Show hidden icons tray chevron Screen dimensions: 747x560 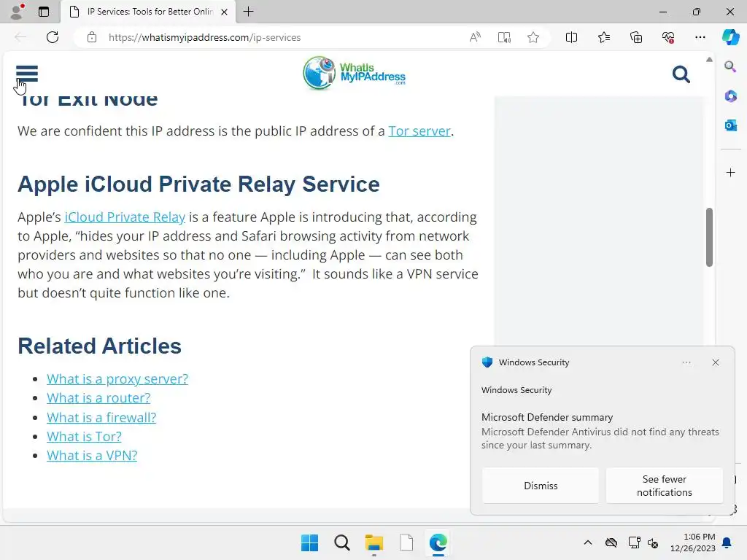pyautogui.click(x=587, y=542)
